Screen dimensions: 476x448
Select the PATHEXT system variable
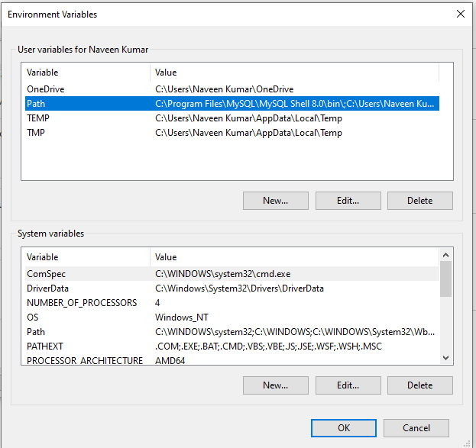click(232, 346)
